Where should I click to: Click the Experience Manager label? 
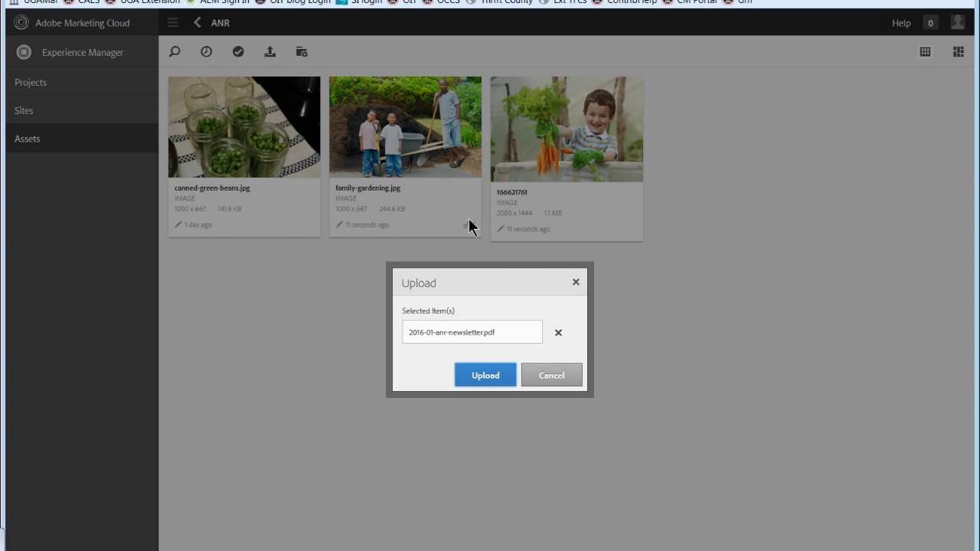pyautogui.click(x=83, y=53)
